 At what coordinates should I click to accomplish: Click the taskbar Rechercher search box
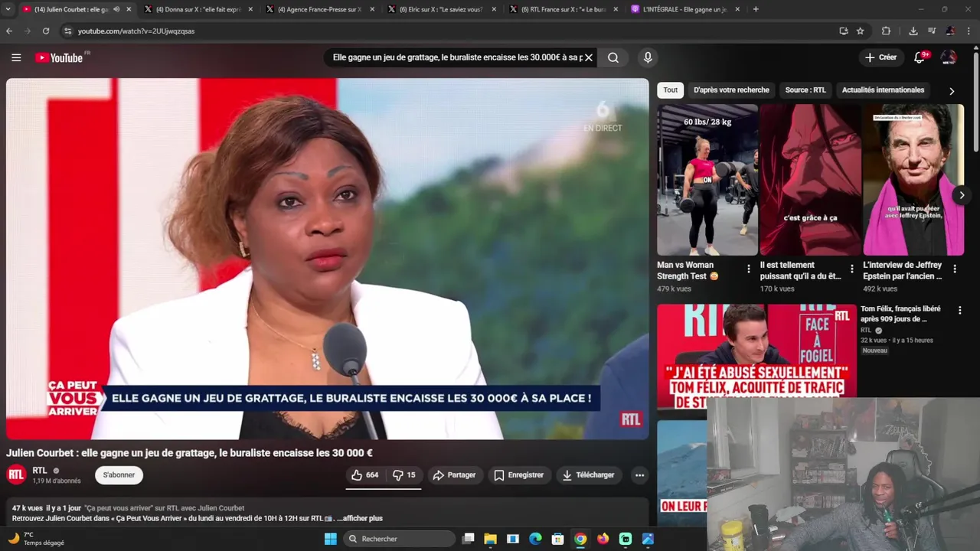400,539
